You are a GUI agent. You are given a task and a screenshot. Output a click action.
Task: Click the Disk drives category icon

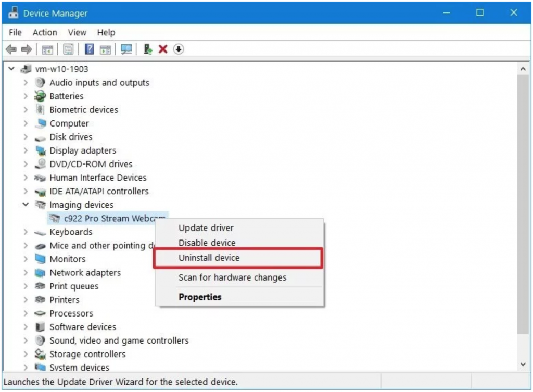point(40,138)
